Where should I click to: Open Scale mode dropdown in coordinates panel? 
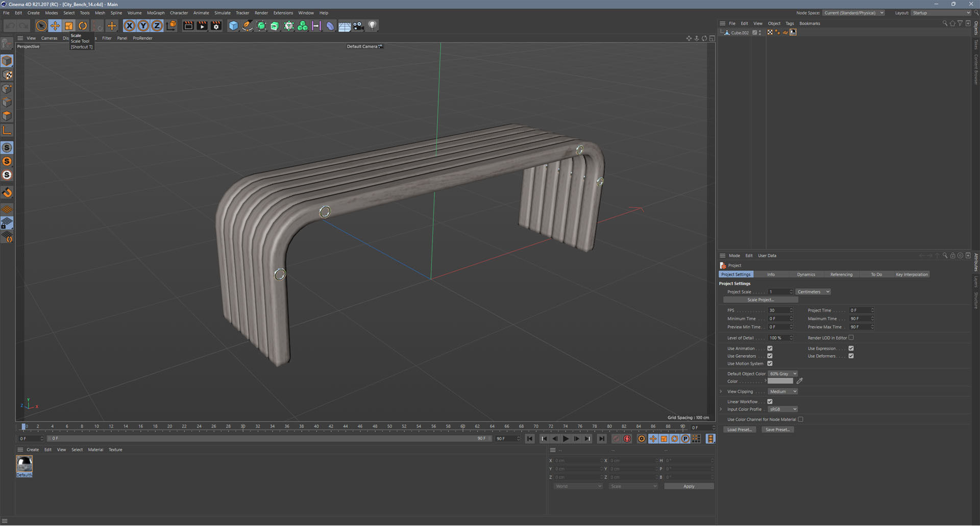pos(633,486)
